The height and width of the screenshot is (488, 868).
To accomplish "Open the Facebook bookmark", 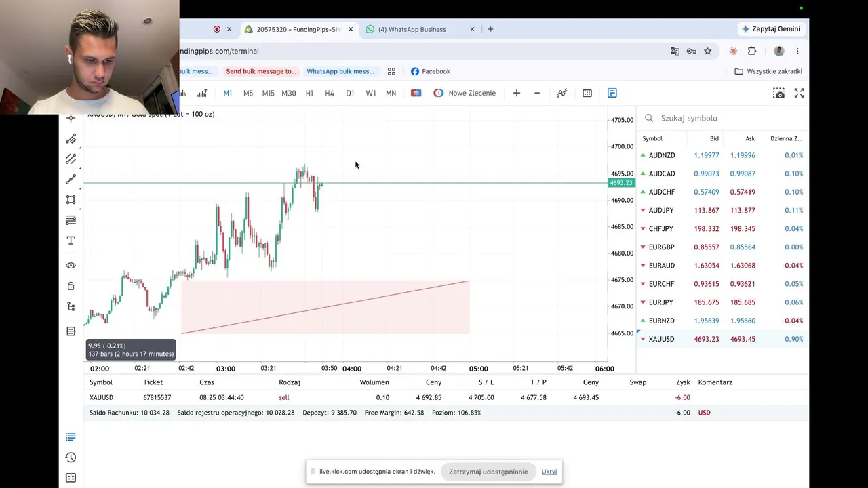I will coord(431,71).
